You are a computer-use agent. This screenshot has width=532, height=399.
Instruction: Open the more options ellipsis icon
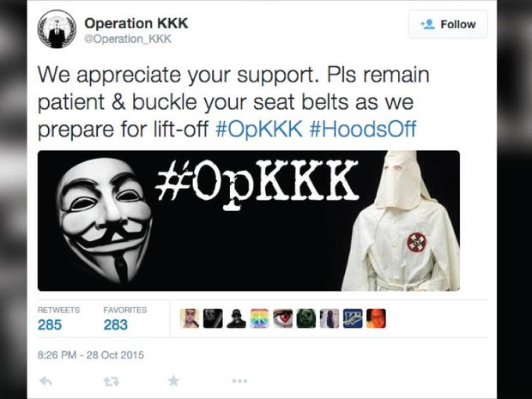(x=239, y=381)
